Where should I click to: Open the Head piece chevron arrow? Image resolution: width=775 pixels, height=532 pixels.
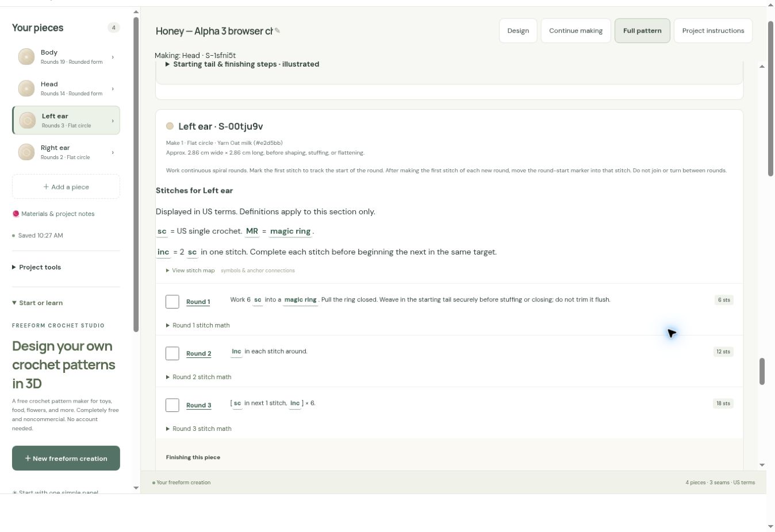pyautogui.click(x=113, y=88)
